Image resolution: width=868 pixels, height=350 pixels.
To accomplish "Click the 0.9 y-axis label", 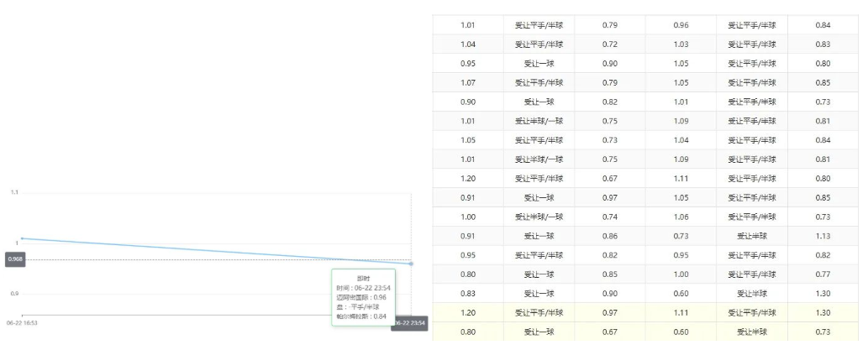I will (14, 293).
